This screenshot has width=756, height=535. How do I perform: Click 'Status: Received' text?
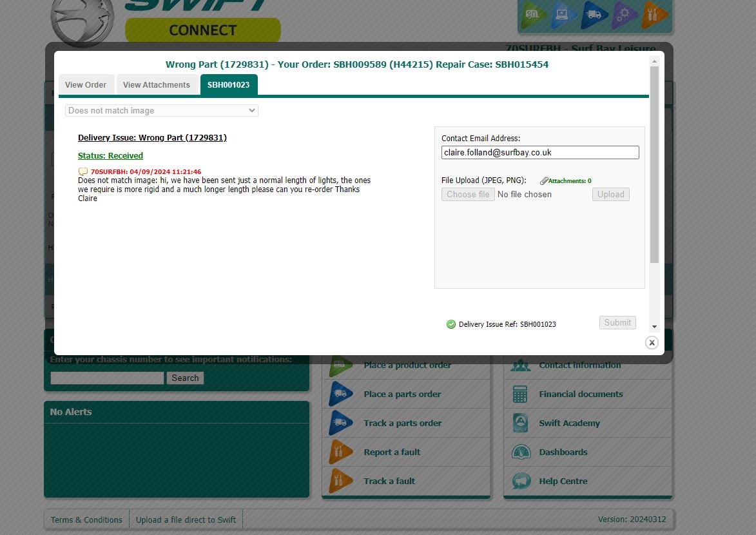pos(110,156)
